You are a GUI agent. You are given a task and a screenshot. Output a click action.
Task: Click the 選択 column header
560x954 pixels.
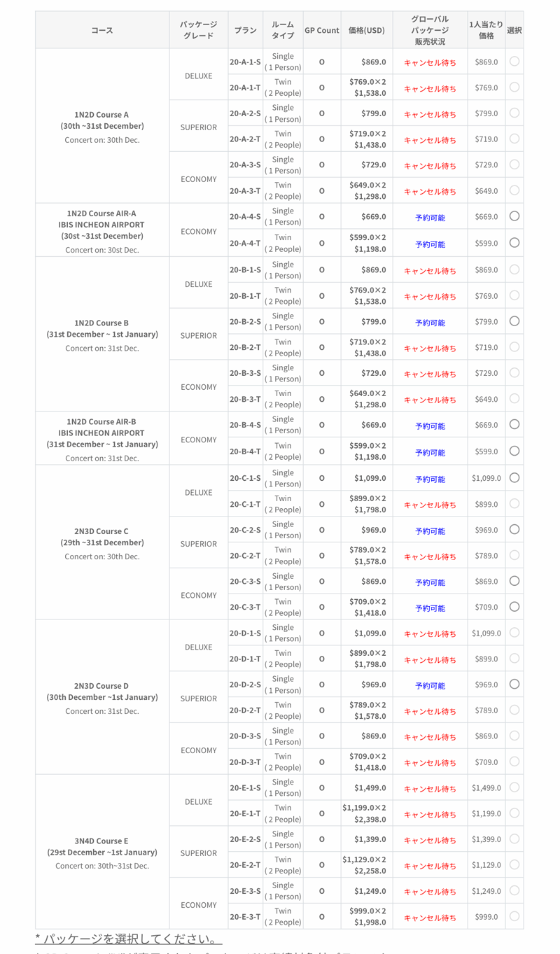click(x=514, y=30)
